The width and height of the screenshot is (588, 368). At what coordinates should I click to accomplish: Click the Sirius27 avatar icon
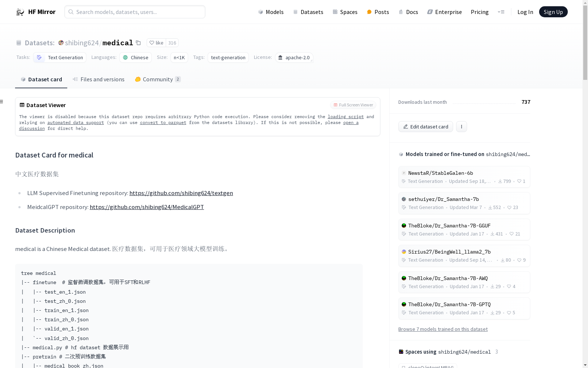(x=404, y=252)
